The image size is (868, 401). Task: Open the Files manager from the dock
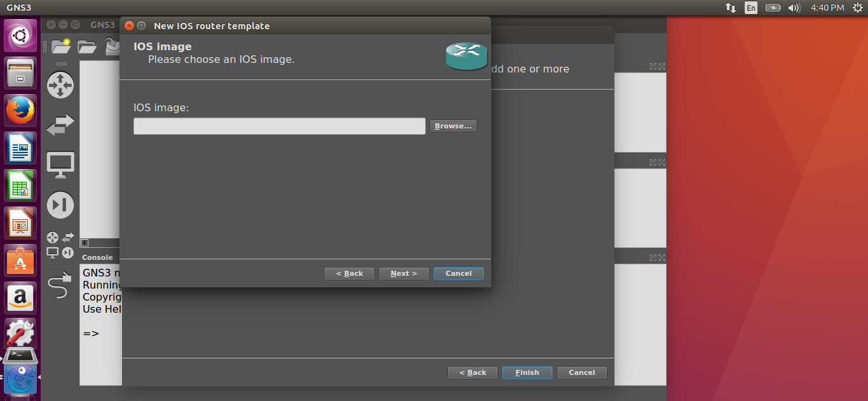click(x=20, y=73)
